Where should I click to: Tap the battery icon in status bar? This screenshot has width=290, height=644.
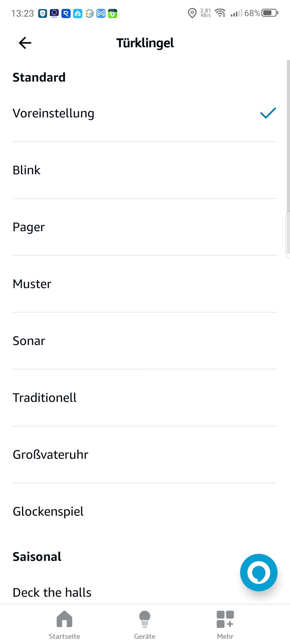tap(270, 13)
